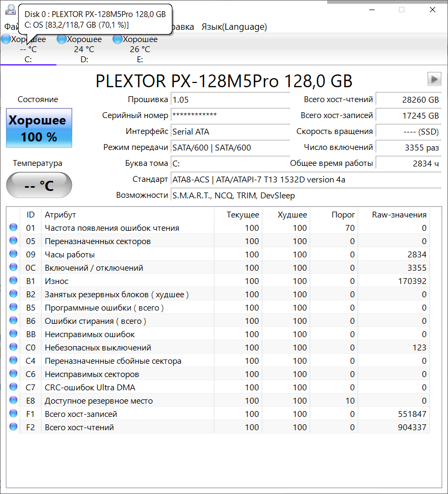The width and height of the screenshot is (448, 494).
Task: Click total host writes value 17245 GB
Action: [409, 115]
